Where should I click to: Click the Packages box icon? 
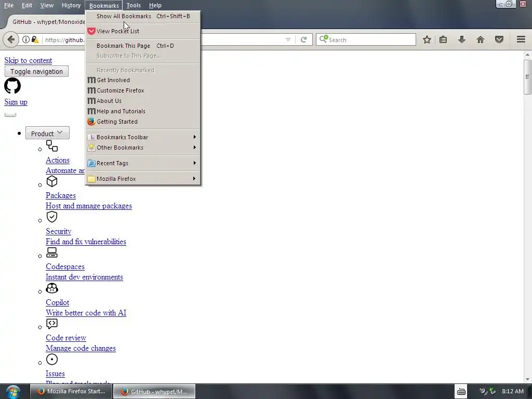pos(52,181)
